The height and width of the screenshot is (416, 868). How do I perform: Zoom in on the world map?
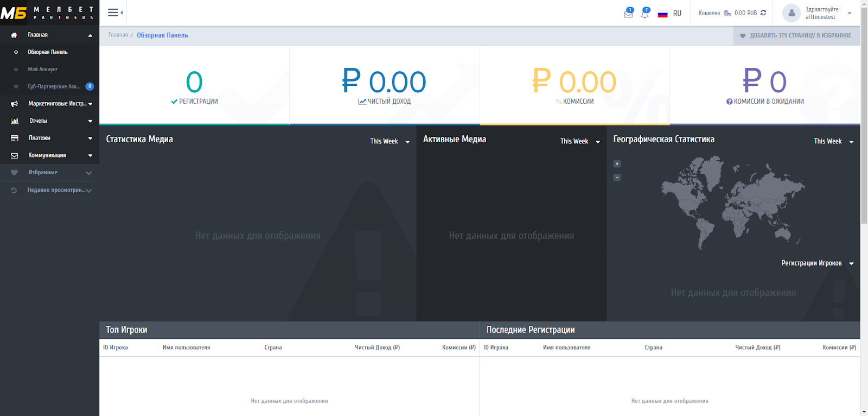coord(617,163)
